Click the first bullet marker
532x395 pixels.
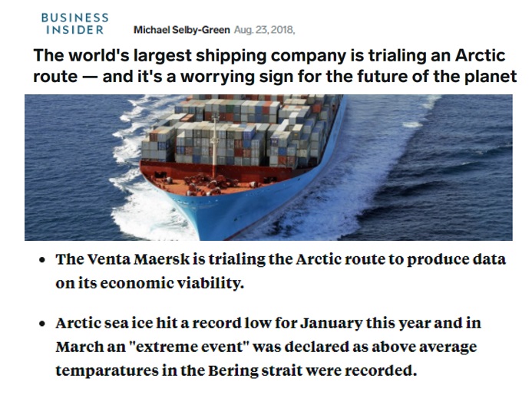point(42,260)
